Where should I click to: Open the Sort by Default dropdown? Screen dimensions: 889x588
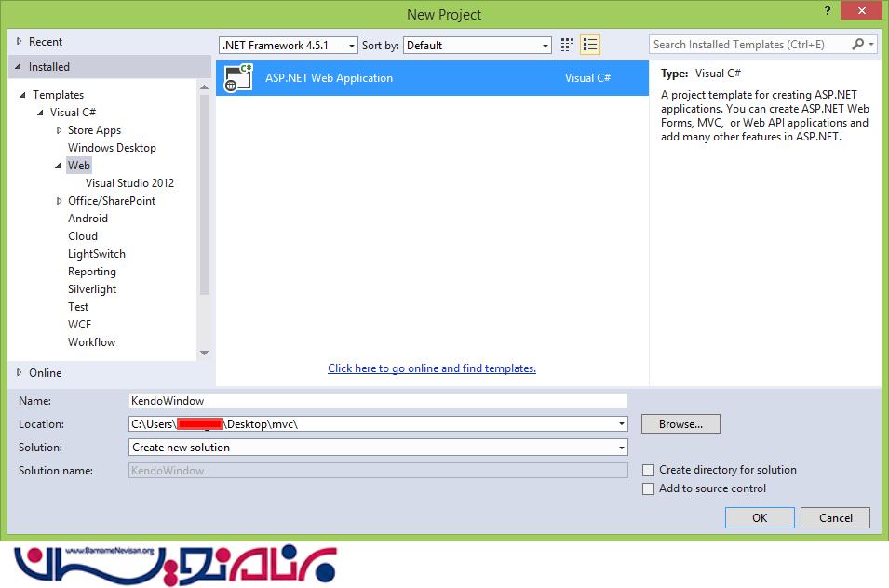(545, 46)
